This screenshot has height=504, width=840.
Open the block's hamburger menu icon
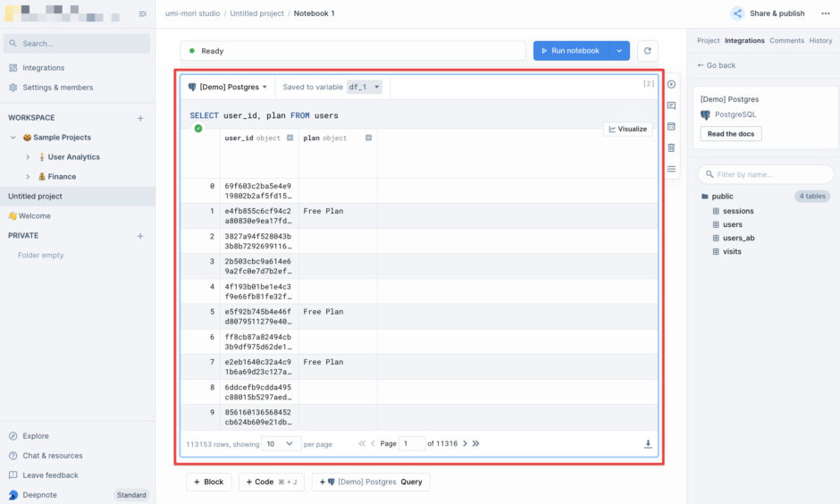[x=671, y=169]
